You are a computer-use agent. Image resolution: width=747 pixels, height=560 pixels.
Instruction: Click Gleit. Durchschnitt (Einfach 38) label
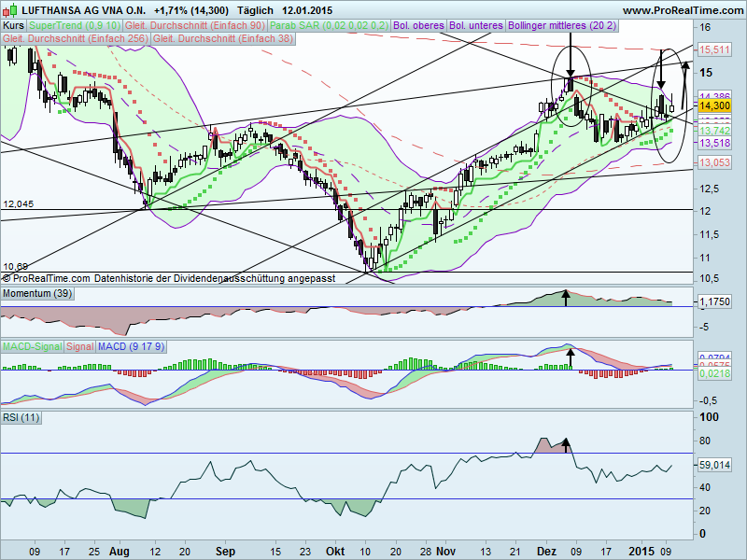coord(223,38)
